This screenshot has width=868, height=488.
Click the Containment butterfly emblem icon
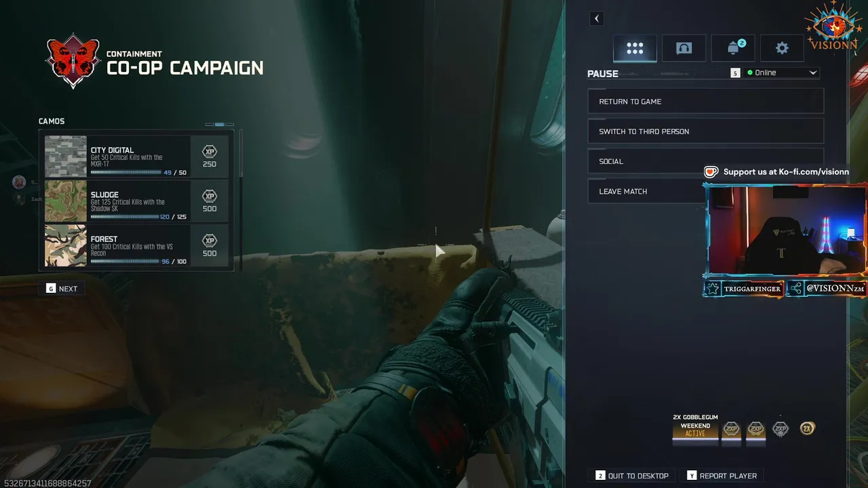[x=73, y=62]
